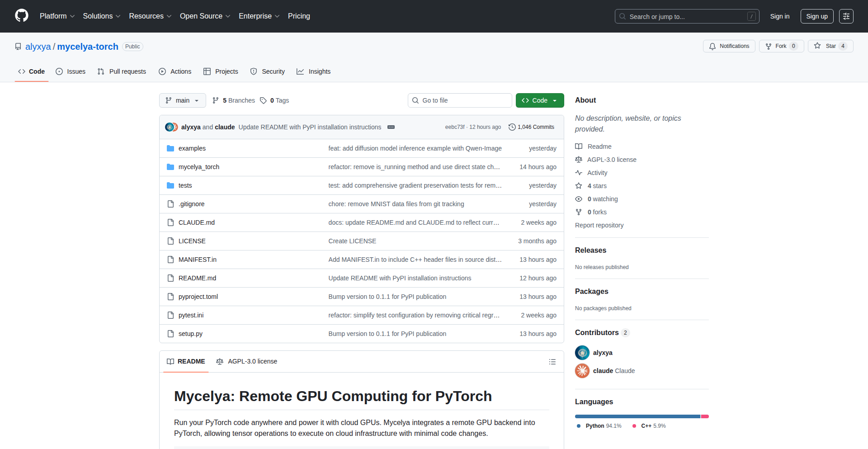The width and height of the screenshot is (868, 449).
Task: Fork the mycelya-torch repository
Action: coord(781,46)
